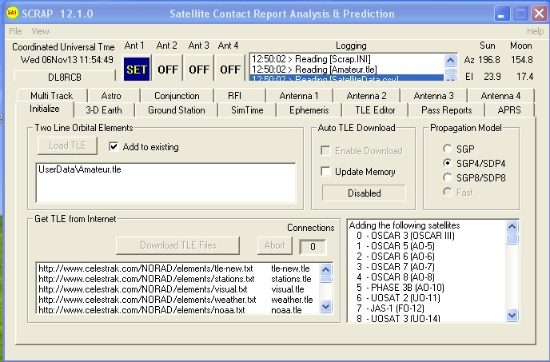The width and height of the screenshot is (550, 362).
Task: Switch to the Antenna 1 tab
Action: pyautogui.click(x=299, y=95)
